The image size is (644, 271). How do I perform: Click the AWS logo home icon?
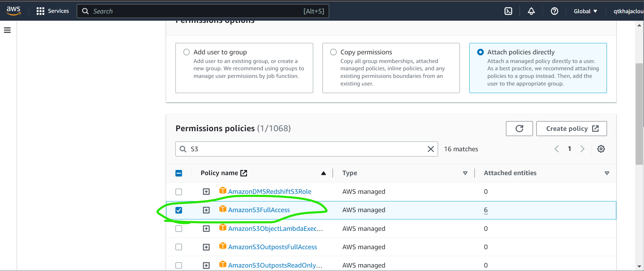pos(13,11)
